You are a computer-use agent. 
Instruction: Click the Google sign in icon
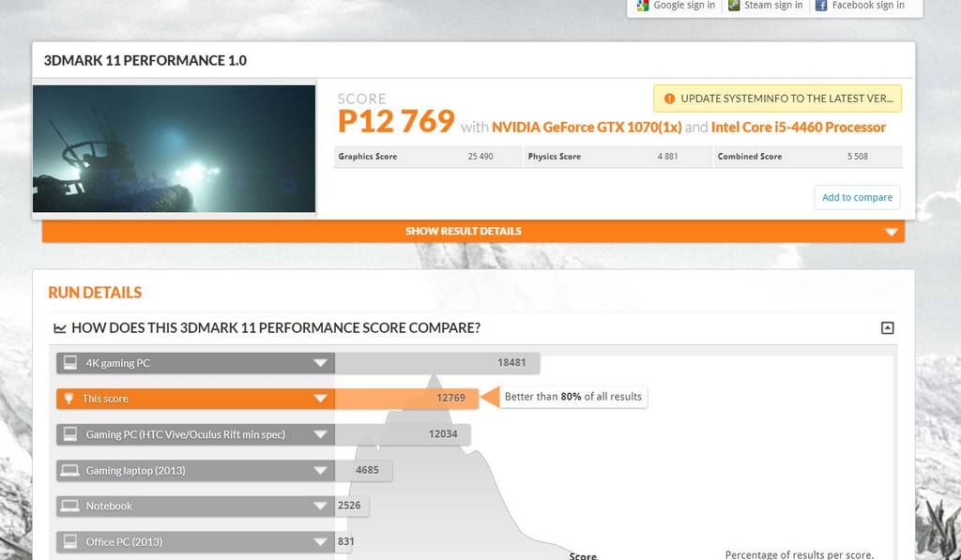point(642,6)
